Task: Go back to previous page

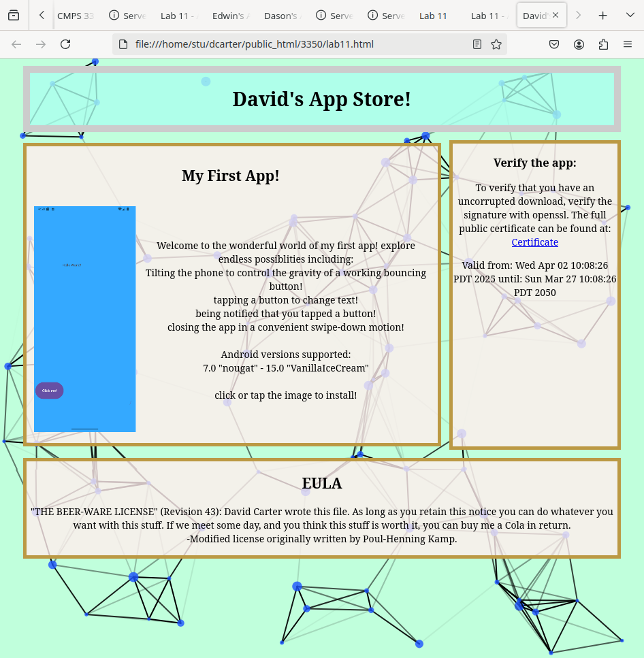Action: (x=16, y=44)
